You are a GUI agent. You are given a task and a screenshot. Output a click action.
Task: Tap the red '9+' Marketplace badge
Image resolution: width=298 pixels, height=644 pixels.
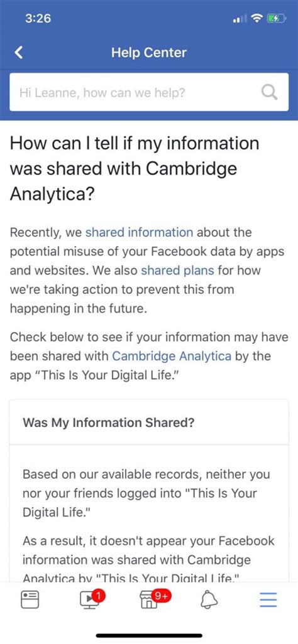pyautogui.click(x=163, y=594)
